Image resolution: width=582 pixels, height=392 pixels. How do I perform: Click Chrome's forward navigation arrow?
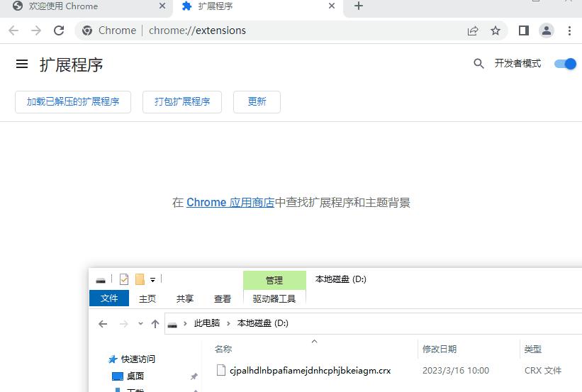coord(36,30)
